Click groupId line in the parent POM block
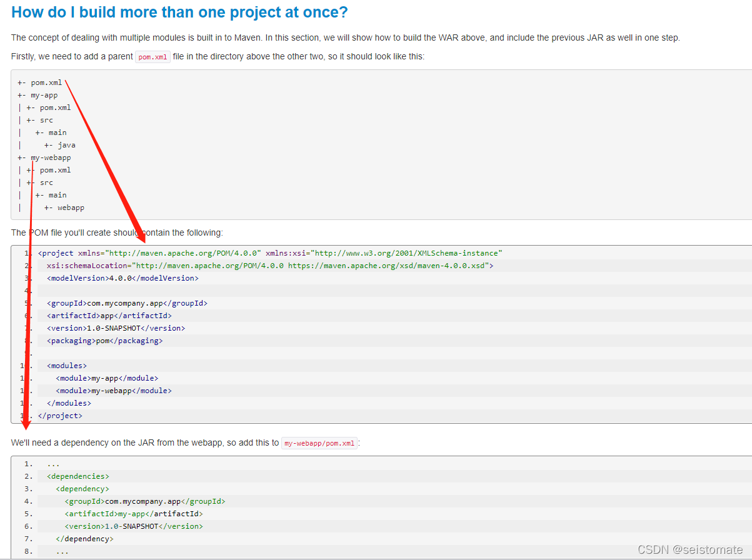 pos(127,303)
